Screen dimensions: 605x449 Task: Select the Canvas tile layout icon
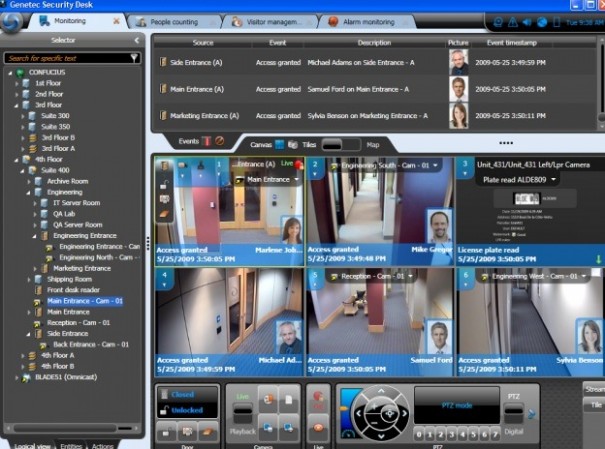[x=280, y=143]
